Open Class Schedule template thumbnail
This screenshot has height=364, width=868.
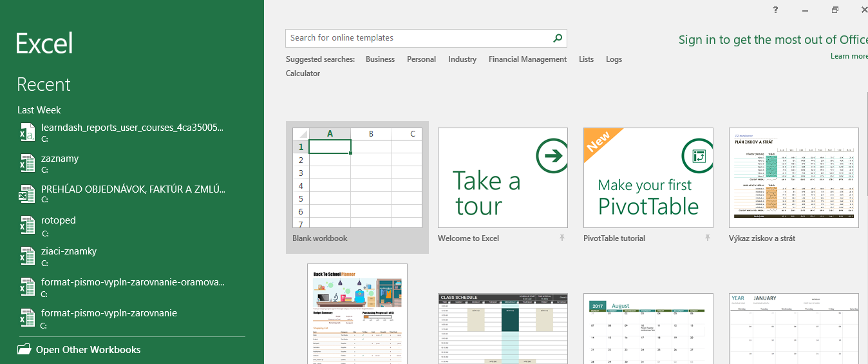[x=503, y=329]
